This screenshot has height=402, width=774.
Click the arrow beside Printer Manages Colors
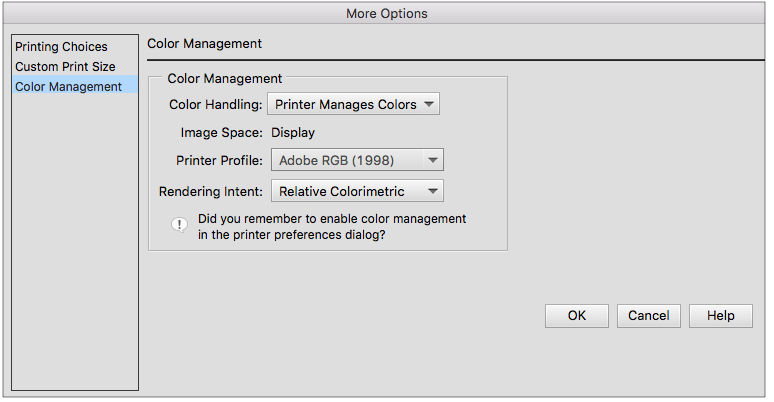pyautogui.click(x=428, y=104)
